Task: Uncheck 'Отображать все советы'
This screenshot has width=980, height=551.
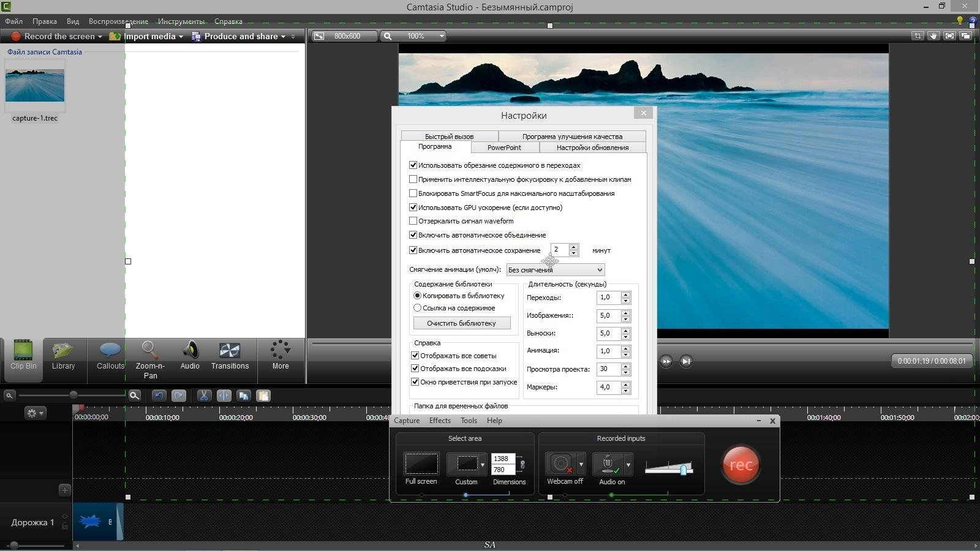Action: click(415, 356)
